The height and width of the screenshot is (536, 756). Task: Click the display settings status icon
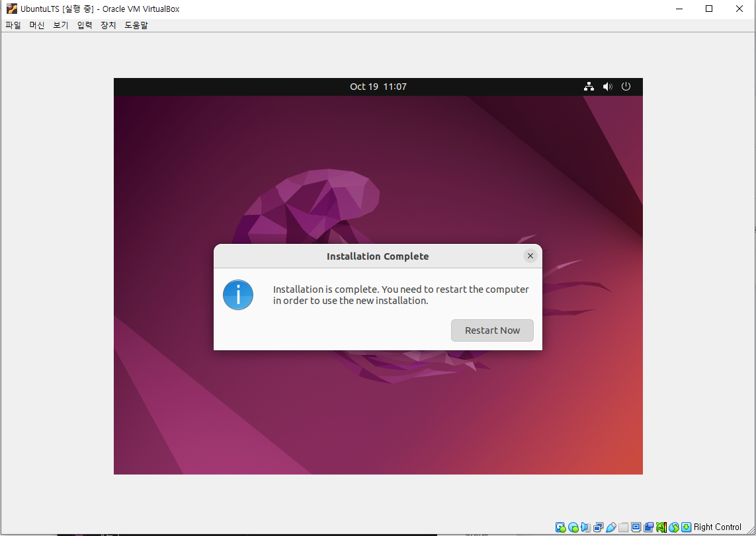pos(636,527)
